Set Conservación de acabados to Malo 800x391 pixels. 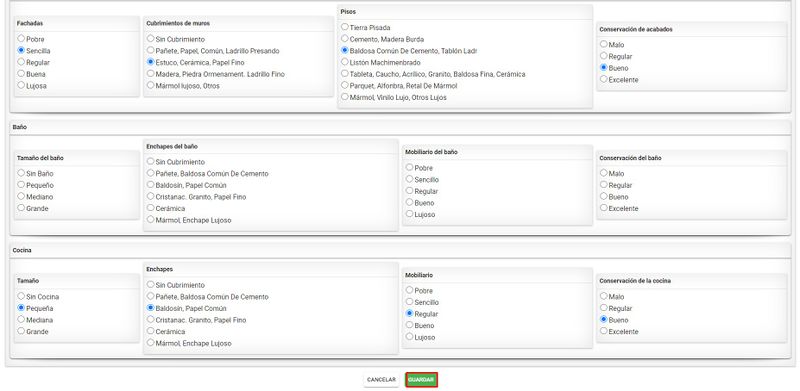(604, 44)
